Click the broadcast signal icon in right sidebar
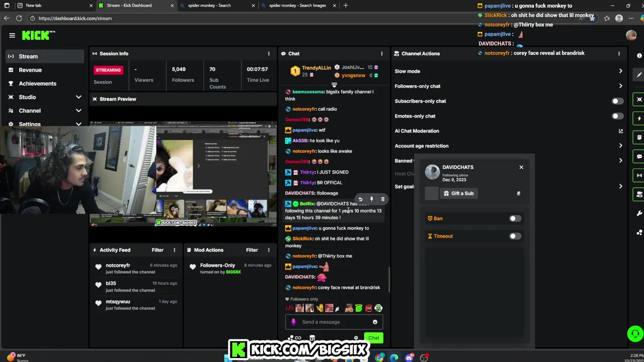This screenshot has height=362, width=644. 639,175
